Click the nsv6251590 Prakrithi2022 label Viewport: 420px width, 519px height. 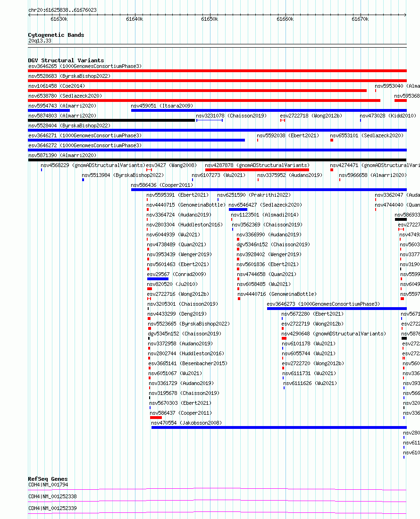[254, 195]
